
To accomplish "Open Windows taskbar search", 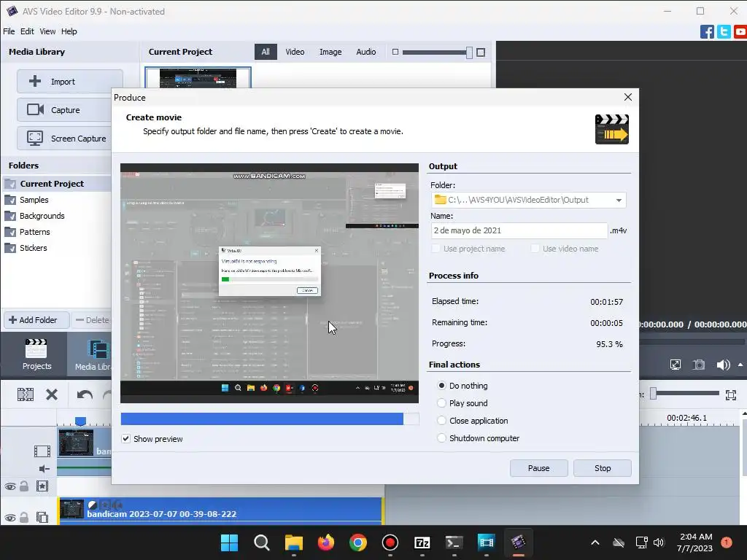I will (262, 542).
